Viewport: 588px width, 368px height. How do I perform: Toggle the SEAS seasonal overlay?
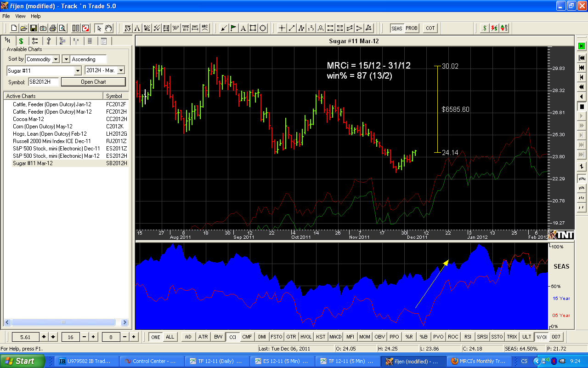(x=396, y=28)
